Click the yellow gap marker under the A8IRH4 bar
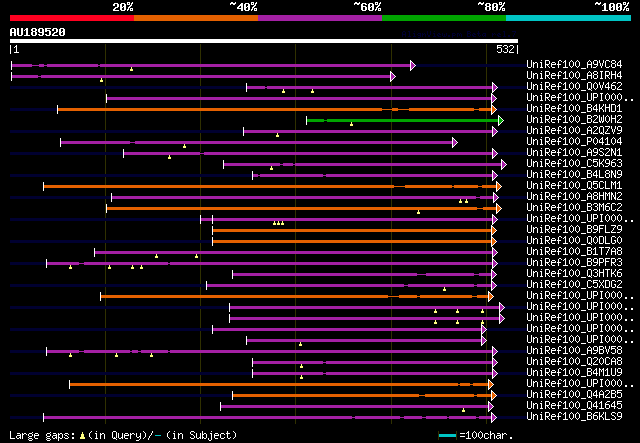640x443 pixels. point(102,80)
